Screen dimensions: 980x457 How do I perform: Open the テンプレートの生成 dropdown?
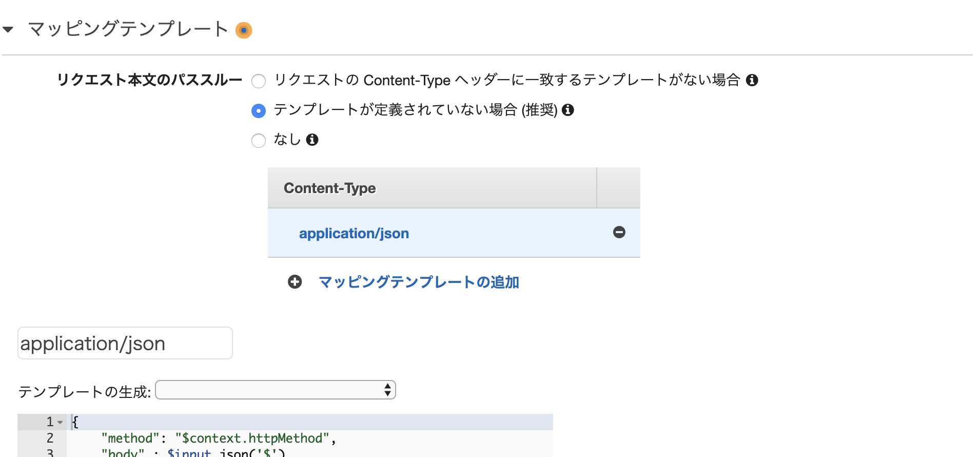[x=276, y=390]
